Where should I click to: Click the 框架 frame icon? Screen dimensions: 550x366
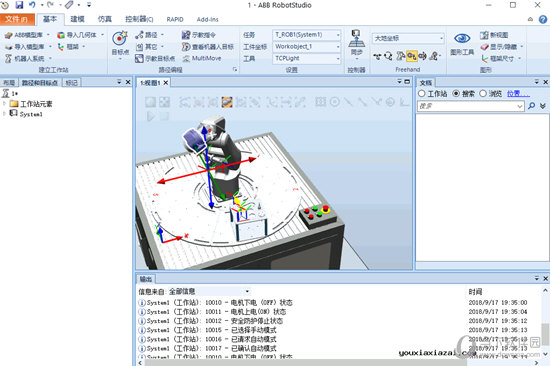61,47
